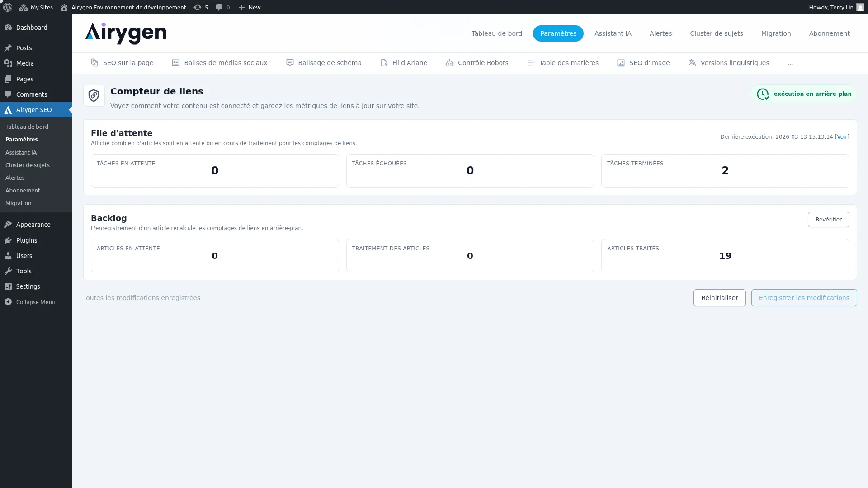Screen dimensions: 868x488
Task: Click the Voir link beside last execution
Action: [842, 137]
